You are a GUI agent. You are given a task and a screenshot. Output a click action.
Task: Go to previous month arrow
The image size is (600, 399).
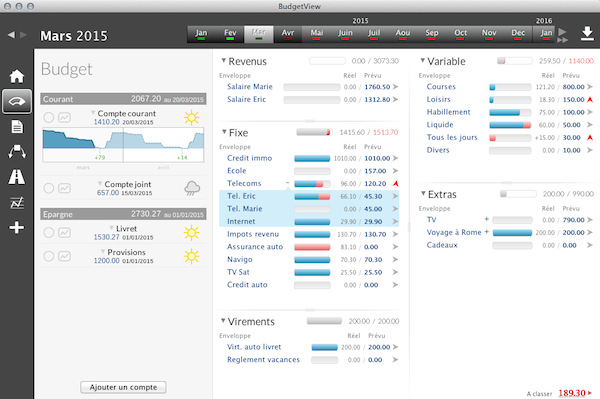coord(11,35)
